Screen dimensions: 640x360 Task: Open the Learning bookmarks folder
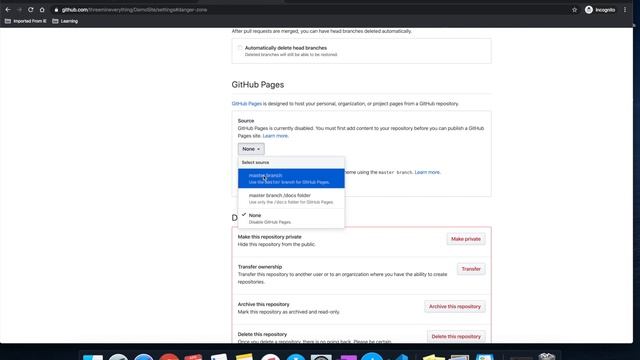65,21
